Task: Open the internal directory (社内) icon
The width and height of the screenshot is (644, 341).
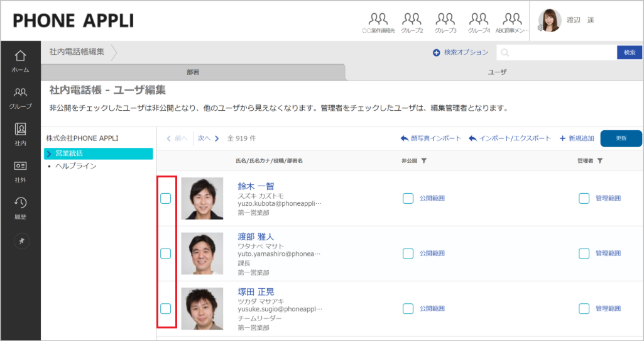Action: coord(20,133)
